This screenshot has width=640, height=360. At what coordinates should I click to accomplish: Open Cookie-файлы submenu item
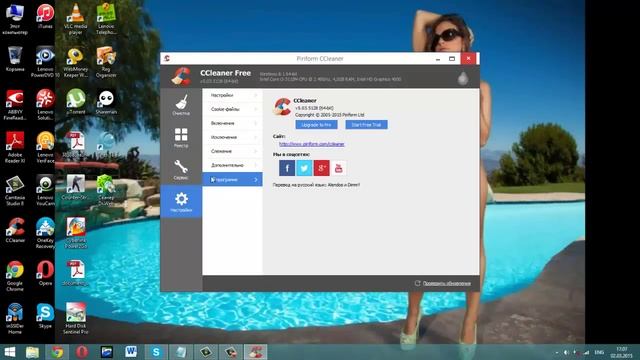(233, 109)
